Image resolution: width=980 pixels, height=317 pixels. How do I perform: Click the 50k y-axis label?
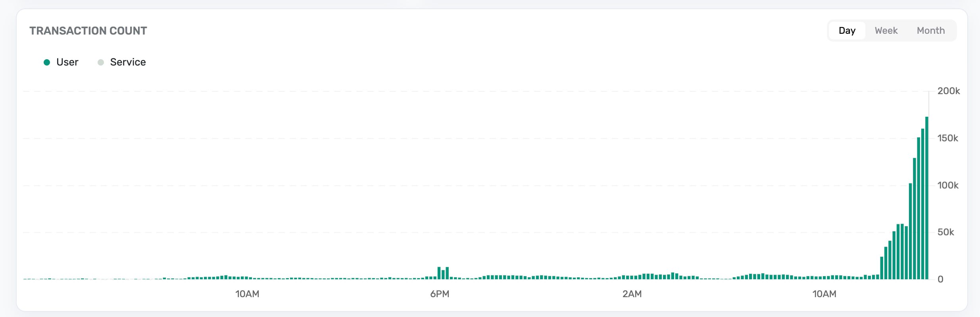(x=945, y=232)
